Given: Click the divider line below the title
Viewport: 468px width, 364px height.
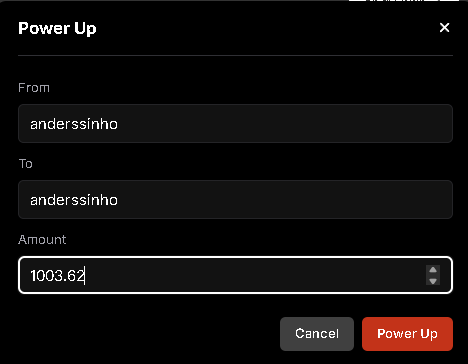Looking at the screenshot, I should click(235, 55).
